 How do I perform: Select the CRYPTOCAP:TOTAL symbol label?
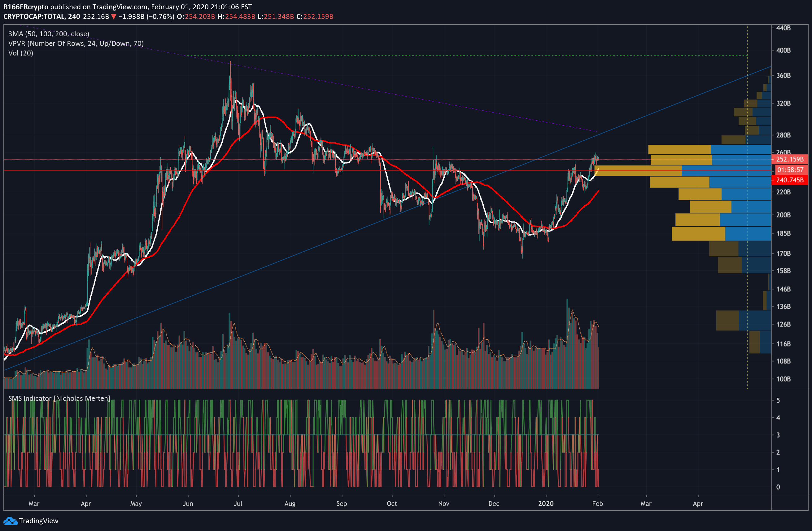(x=34, y=16)
